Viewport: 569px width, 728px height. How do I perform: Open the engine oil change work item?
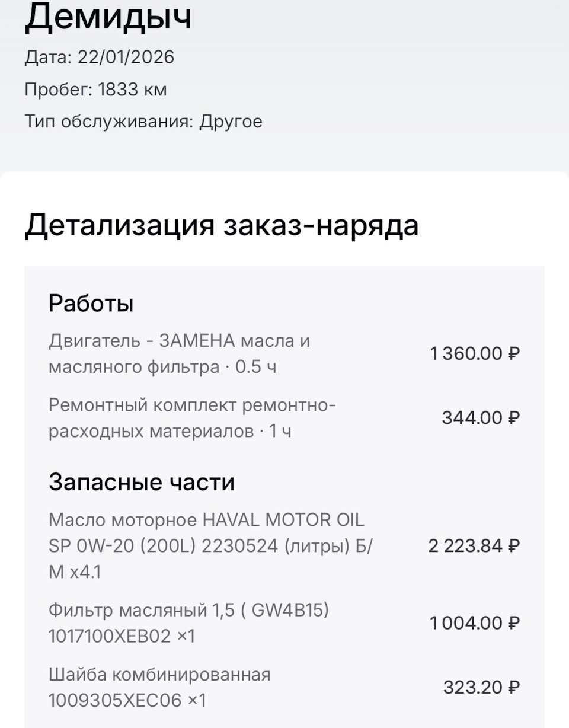click(x=179, y=354)
